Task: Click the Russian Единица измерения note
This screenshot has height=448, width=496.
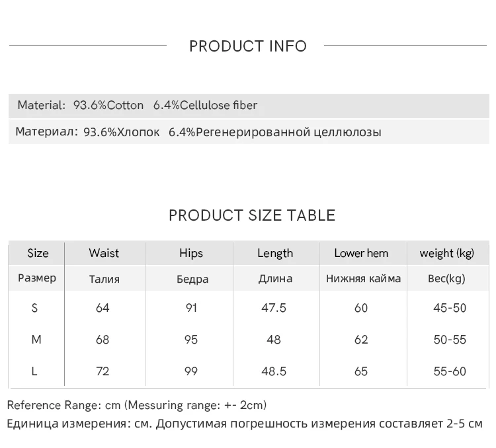Action: tap(245, 424)
